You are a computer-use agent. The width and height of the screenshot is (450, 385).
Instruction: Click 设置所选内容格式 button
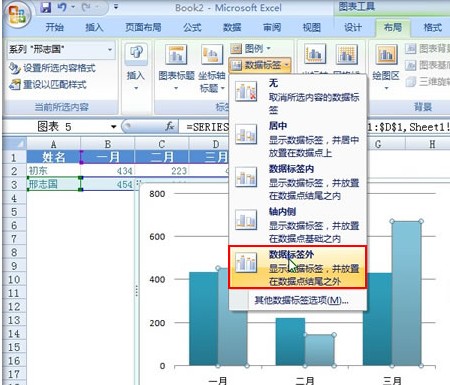pyautogui.click(x=53, y=68)
